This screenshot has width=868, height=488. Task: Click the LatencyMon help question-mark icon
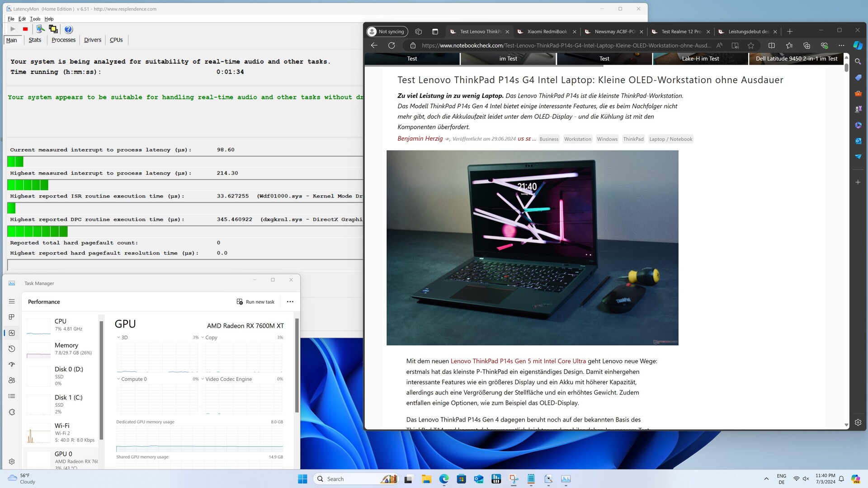pyautogui.click(x=68, y=29)
